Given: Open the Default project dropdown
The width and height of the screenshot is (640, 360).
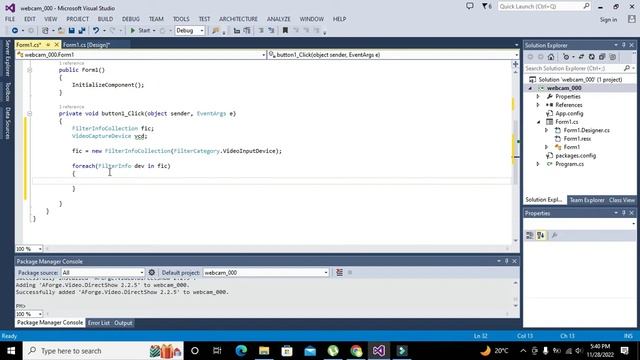Looking at the screenshot, I should tap(266, 273).
